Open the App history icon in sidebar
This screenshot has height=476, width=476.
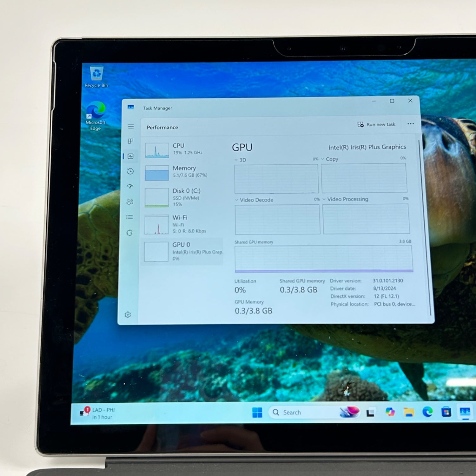[130, 171]
